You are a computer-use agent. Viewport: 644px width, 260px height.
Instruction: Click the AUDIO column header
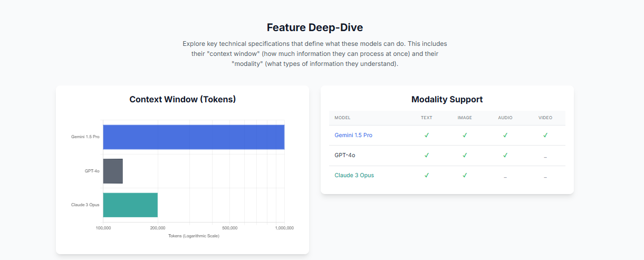pyautogui.click(x=505, y=118)
